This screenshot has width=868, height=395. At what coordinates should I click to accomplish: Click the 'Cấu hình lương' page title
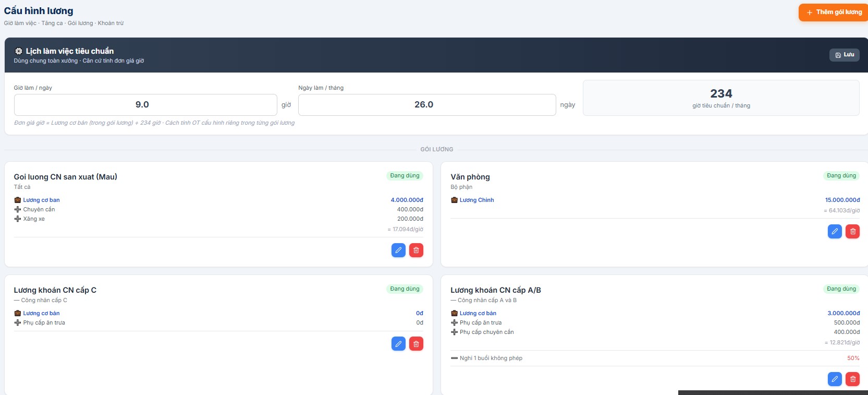coord(39,11)
